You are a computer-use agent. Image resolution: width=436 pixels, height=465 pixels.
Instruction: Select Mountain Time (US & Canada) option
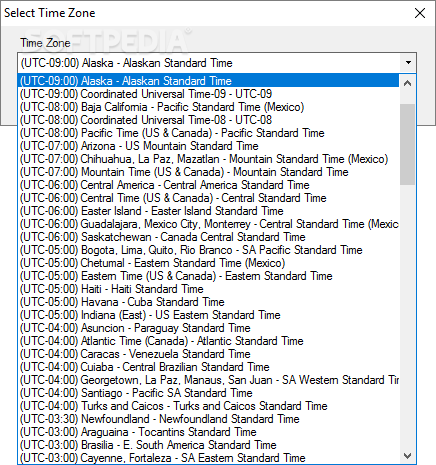click(x=209, y=172)
